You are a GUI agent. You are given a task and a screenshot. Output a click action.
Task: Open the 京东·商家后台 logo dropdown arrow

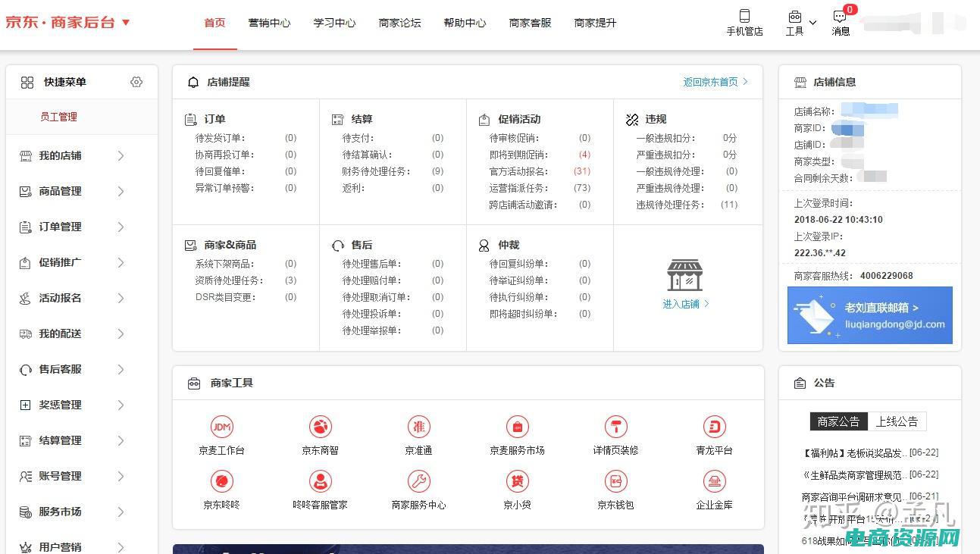click(x=126, y=23)
